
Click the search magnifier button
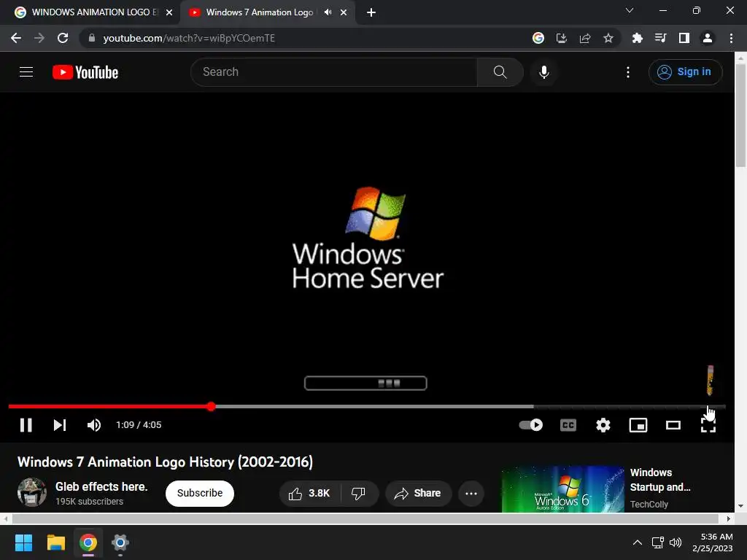(500, 72)
